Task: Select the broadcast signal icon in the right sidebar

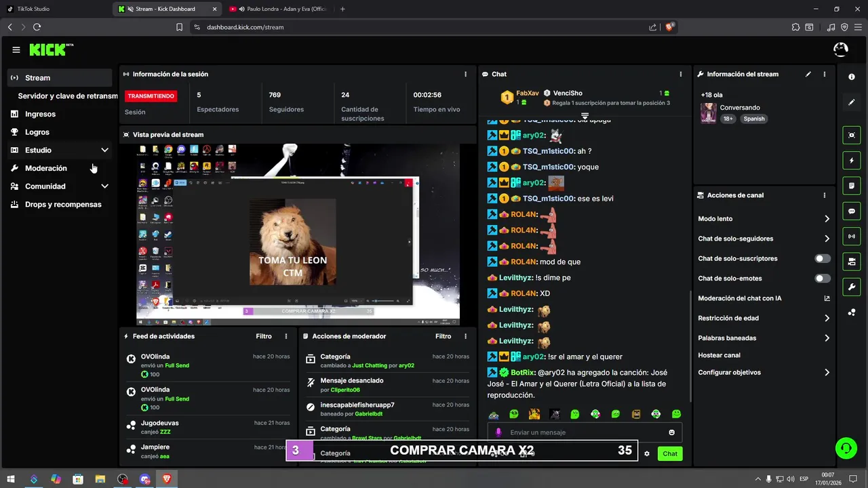Action: [x=852, y=237]
